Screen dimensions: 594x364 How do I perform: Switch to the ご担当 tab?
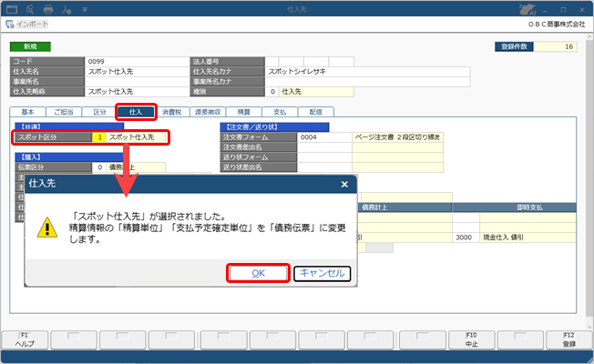[x=64, y=112]
